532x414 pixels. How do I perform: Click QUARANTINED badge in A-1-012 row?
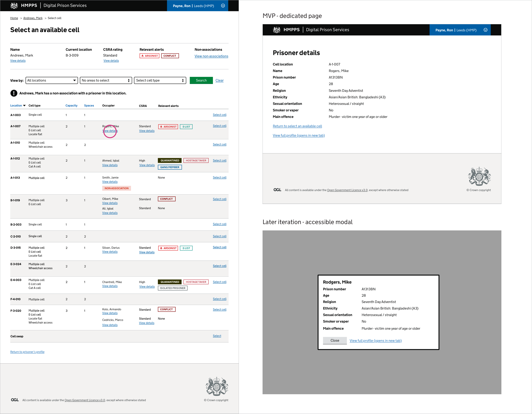(x=170, y=160)
